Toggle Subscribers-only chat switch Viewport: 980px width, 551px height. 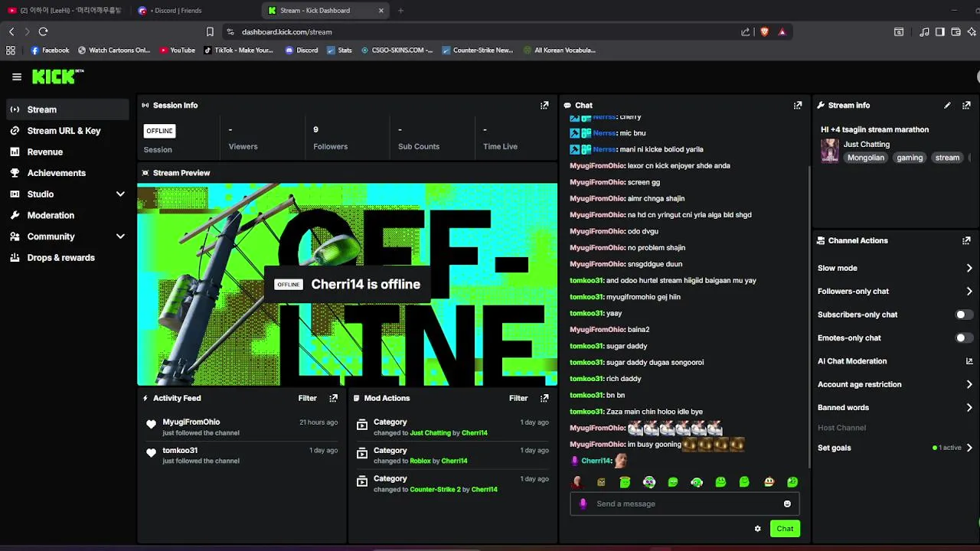(x=964, y=315)
